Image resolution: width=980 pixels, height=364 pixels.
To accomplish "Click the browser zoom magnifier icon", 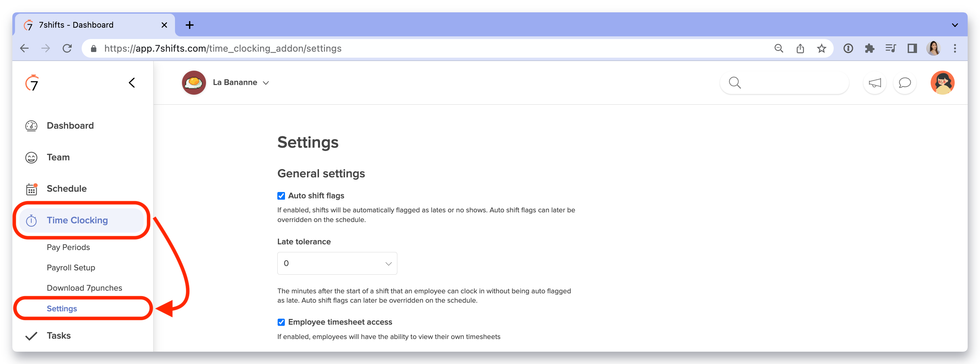I will pyautogui.click(x=779, y=48).
